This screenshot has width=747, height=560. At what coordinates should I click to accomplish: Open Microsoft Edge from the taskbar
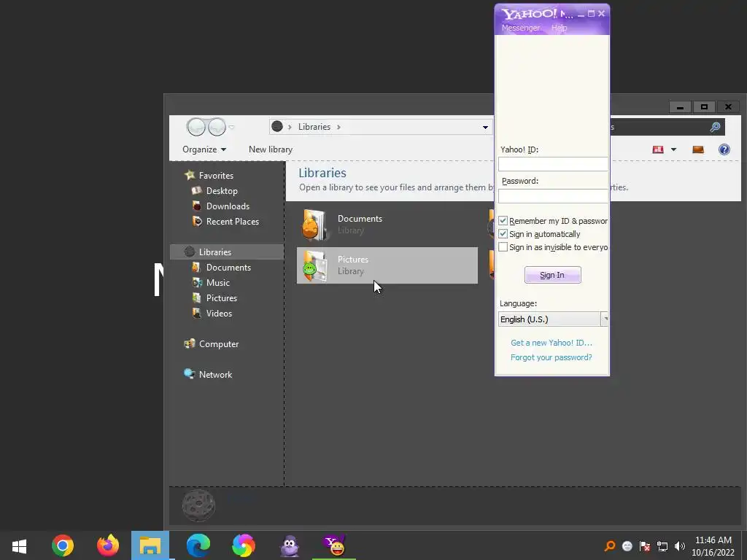[x=198, y=545]
